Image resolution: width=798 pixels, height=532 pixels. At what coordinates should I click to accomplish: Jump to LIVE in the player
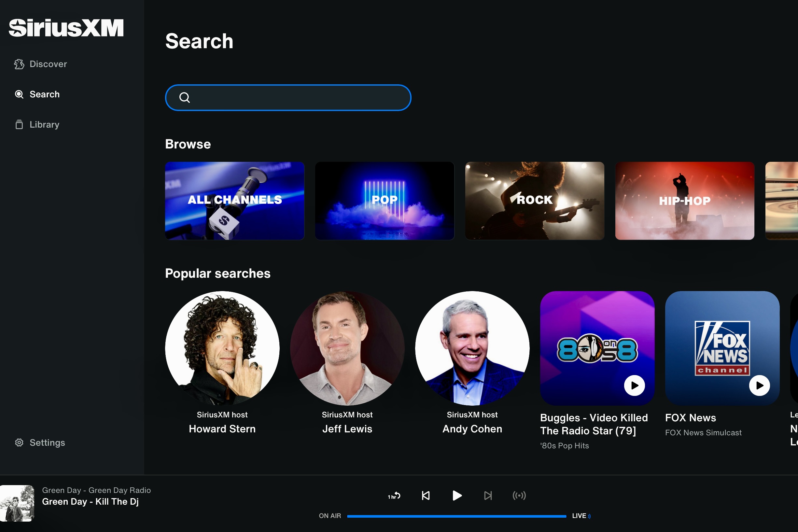pyautogui.click(x=581, y=516)
